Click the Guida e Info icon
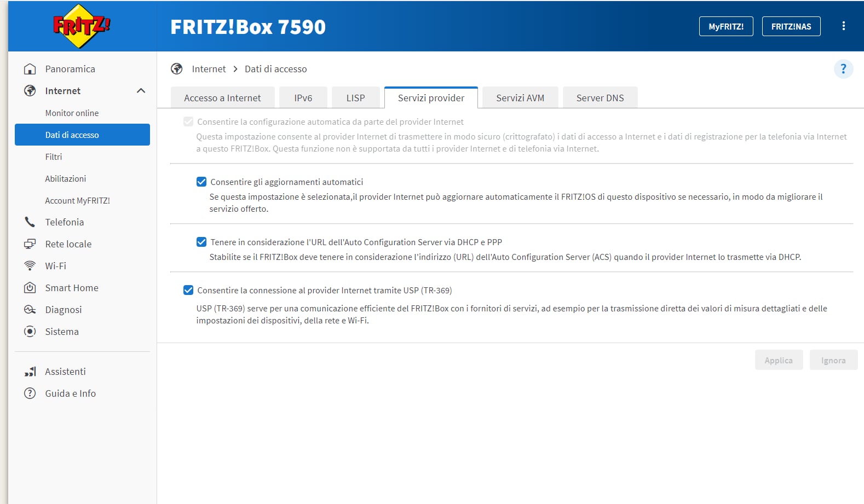The image size is (864, 504). (x=30, y=393)
